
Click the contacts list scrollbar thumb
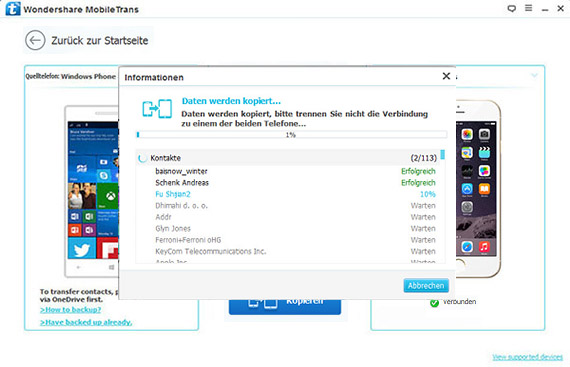click(x=442, y=154)
